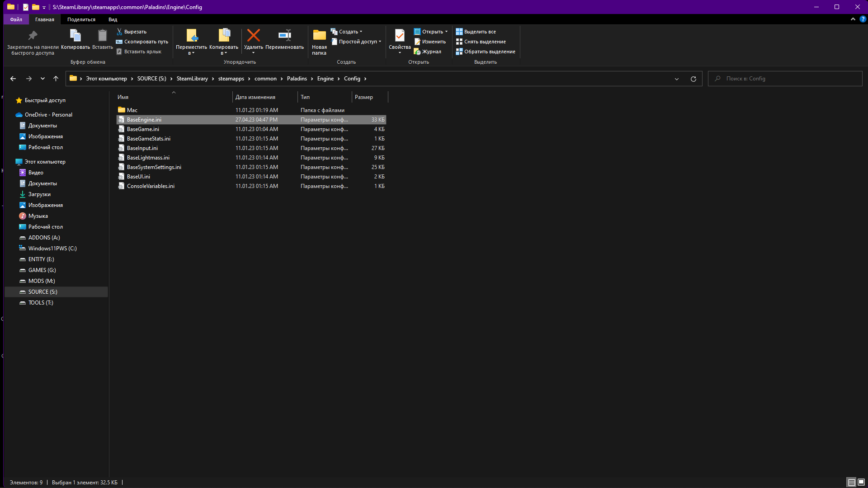The width and height of the screenshot is (868, 488).
Task: Open OneDrive - Personal in sidebar
Action: click(48, 115)
